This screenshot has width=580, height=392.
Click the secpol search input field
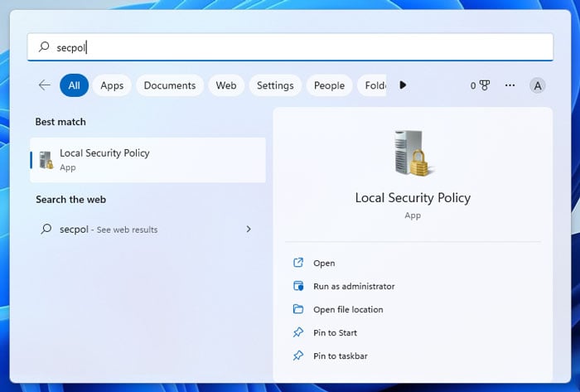(290, 47)
